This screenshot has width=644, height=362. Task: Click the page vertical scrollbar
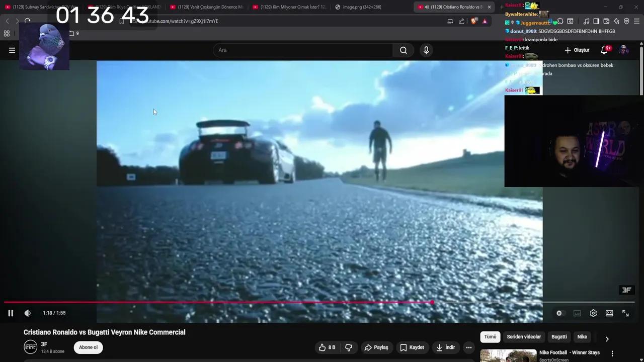point(641,70)
